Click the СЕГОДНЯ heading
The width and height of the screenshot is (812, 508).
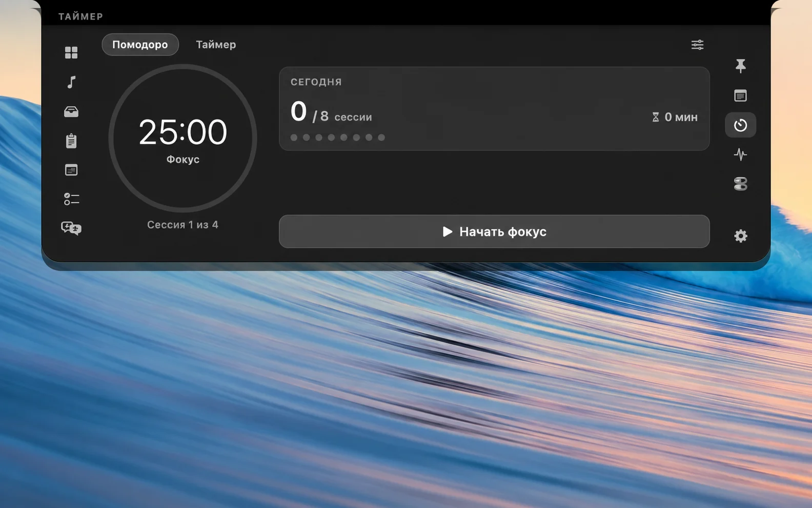pyautogui.click(x=316, y=82)
